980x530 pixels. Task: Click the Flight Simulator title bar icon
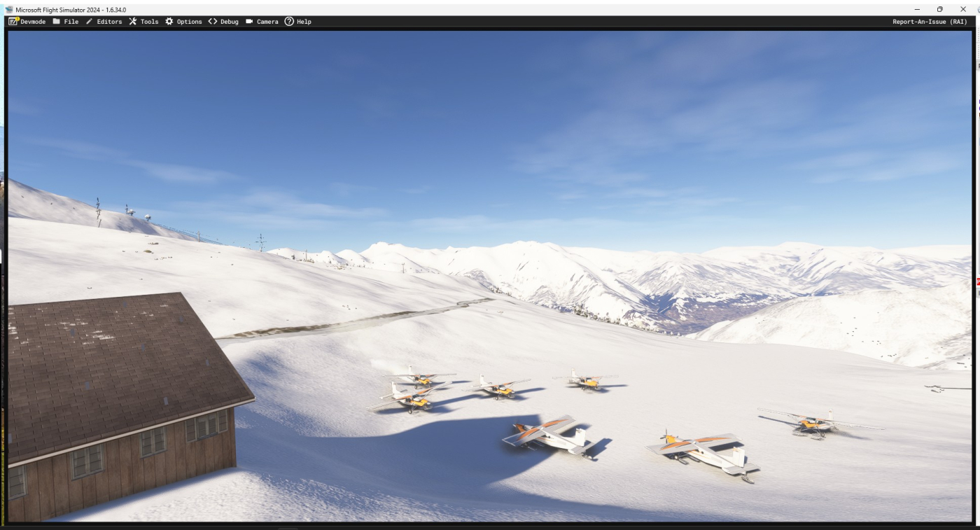click(9, 10)
